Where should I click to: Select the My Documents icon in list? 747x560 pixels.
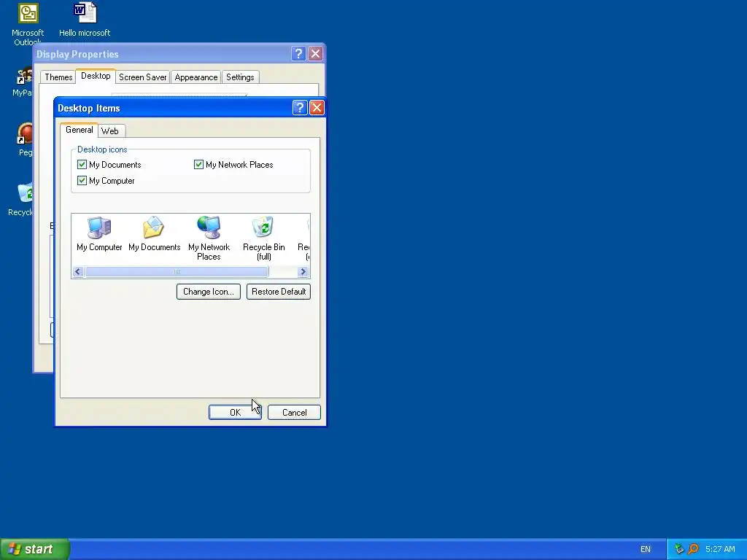[x=155, y=234]
